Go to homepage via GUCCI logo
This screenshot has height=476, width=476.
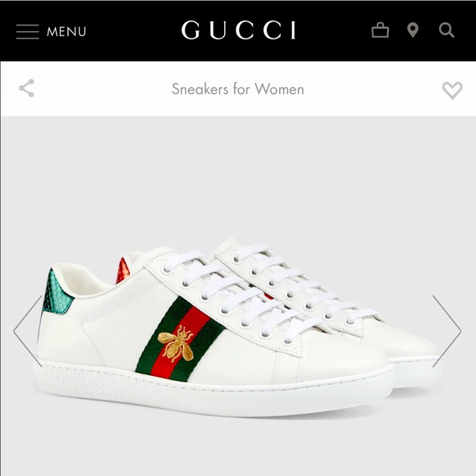(x=238, y=30)
